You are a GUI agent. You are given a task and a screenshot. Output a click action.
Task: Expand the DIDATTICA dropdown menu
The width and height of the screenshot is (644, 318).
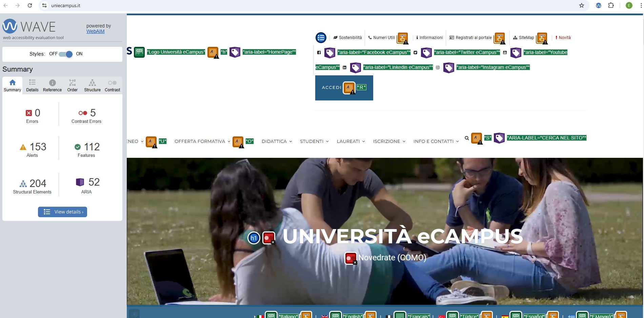coord(277,142)
